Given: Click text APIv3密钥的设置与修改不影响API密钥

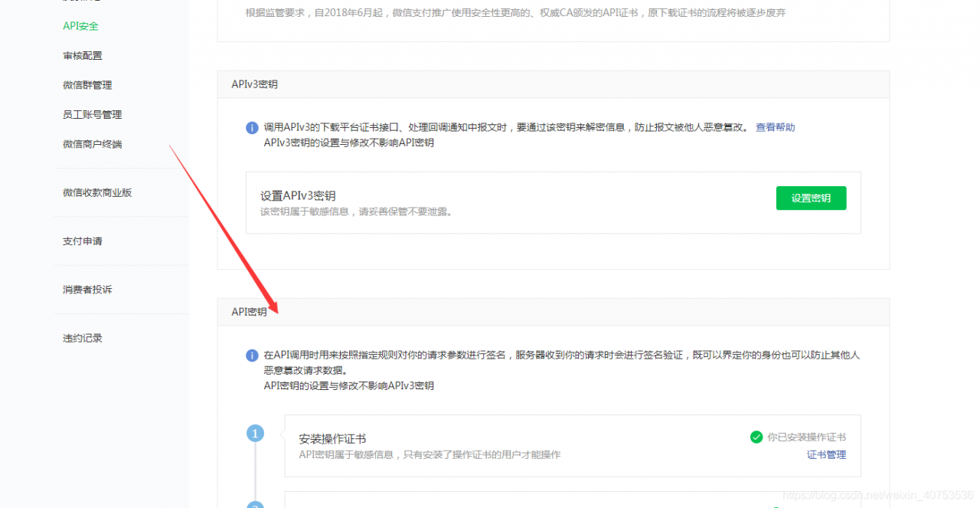Looking at the screenshot, I should point(349,143).
